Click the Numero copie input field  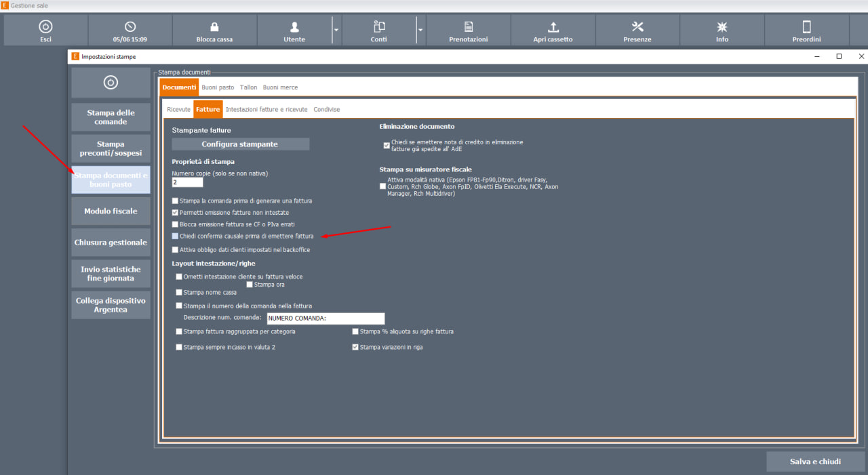187,182
